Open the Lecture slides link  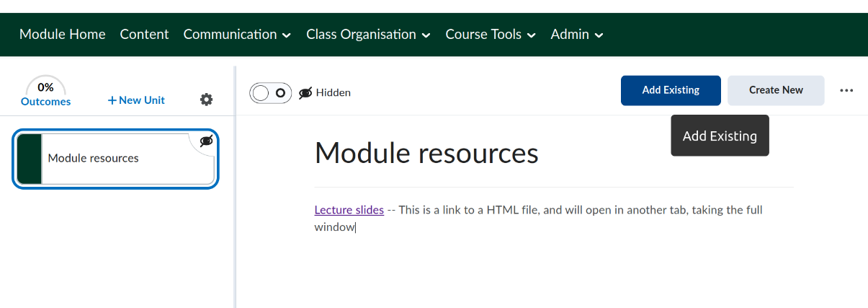point(349,210)
